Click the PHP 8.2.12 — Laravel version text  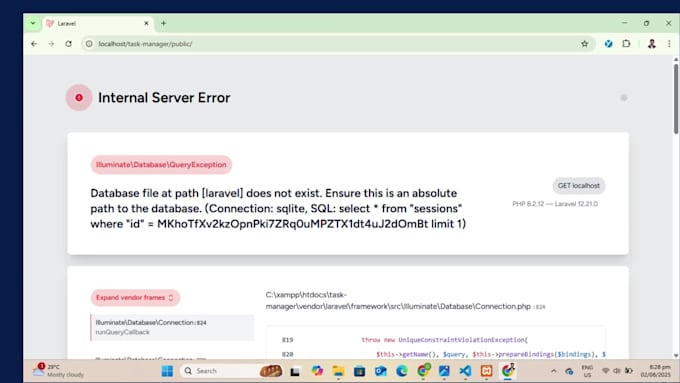[555, 204]
